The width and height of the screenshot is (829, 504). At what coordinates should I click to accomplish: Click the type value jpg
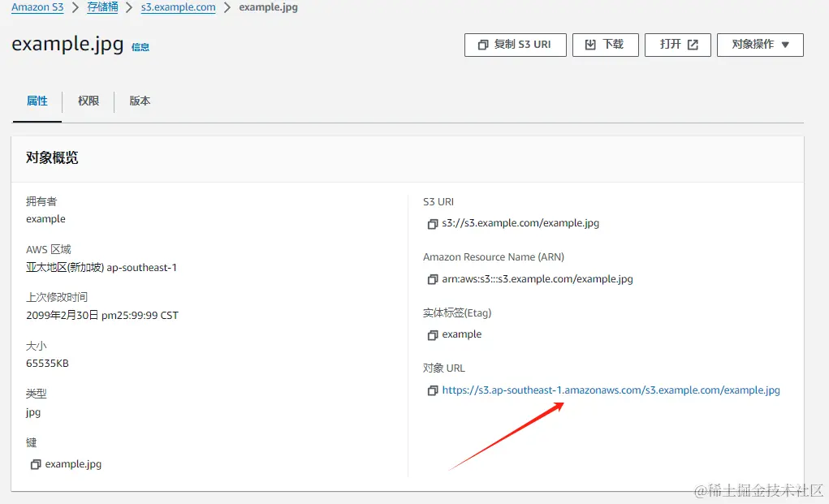(x=33, y=412)
